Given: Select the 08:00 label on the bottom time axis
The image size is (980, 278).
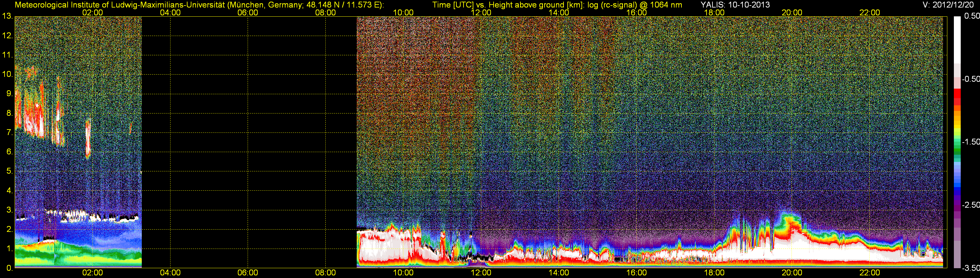Looking at the screenshot, I should (326, 273).
